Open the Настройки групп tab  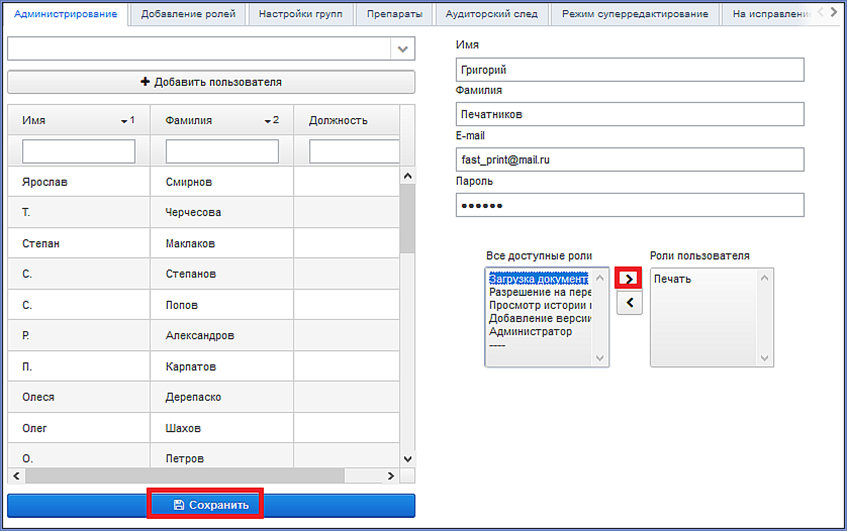[x=300, y=14]
